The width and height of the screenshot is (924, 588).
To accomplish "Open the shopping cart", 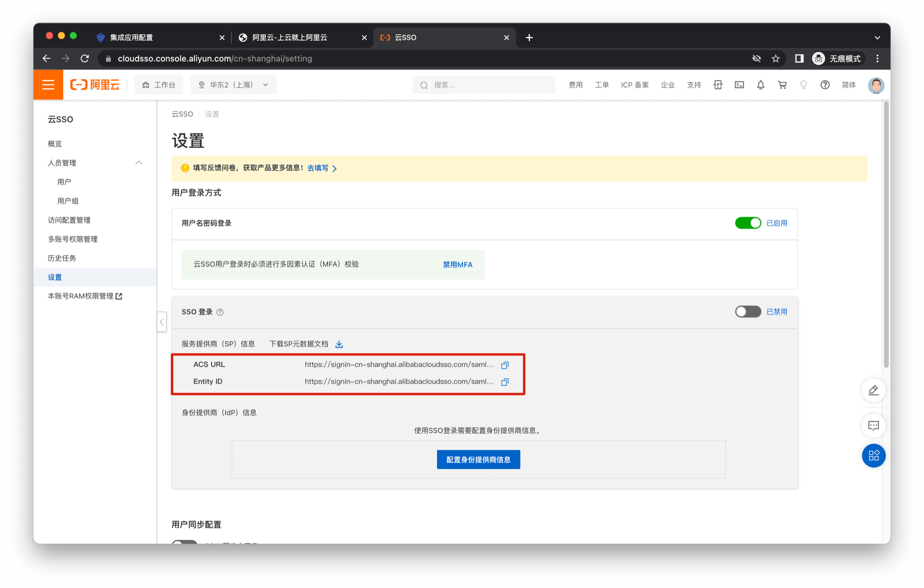I will coord(782,85).
